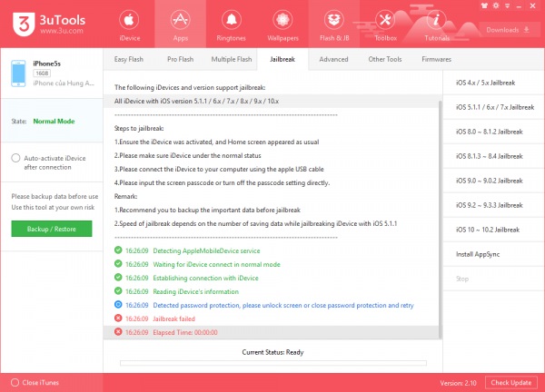
Task: Click the jailbreak progress bar
Action: point(273,363)
